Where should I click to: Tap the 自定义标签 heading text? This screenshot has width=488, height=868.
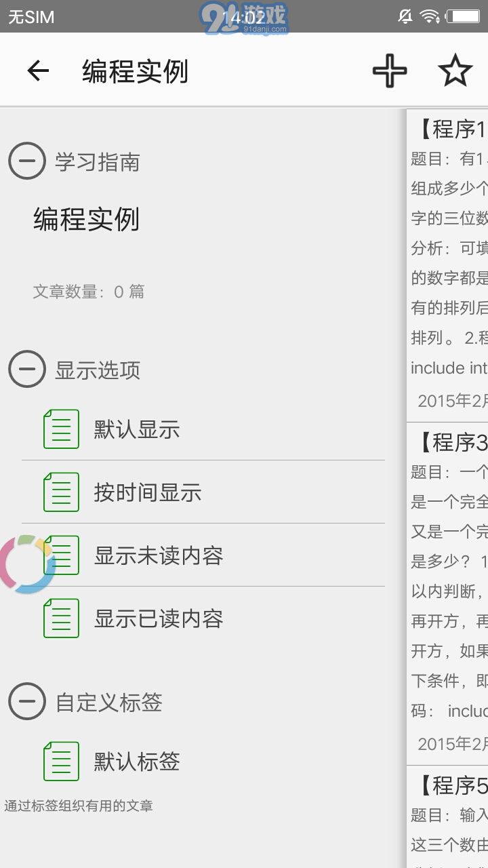109,703
